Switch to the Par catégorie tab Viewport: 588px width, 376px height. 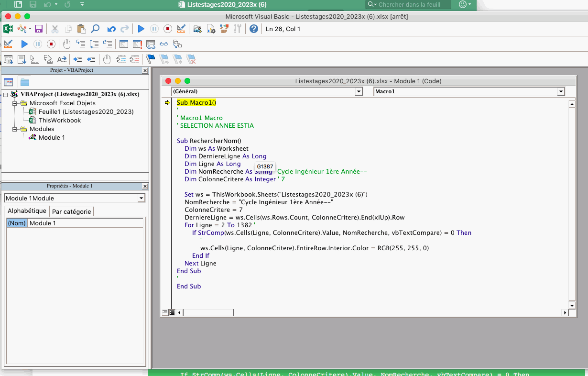point(71,211)
